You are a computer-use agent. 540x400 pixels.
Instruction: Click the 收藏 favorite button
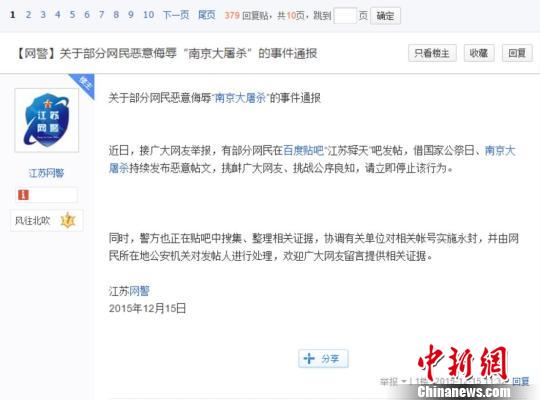point(479,53)
